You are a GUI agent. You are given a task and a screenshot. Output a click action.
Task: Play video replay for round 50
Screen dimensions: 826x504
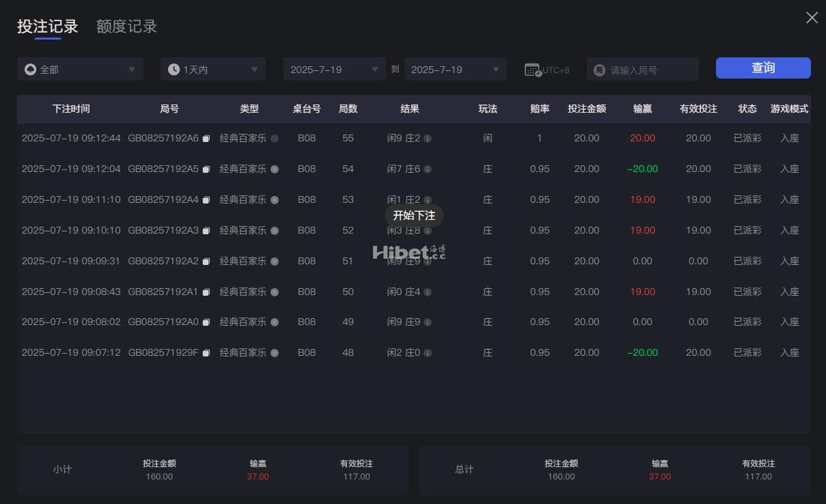pyautogui.click(x=275, y=292)
